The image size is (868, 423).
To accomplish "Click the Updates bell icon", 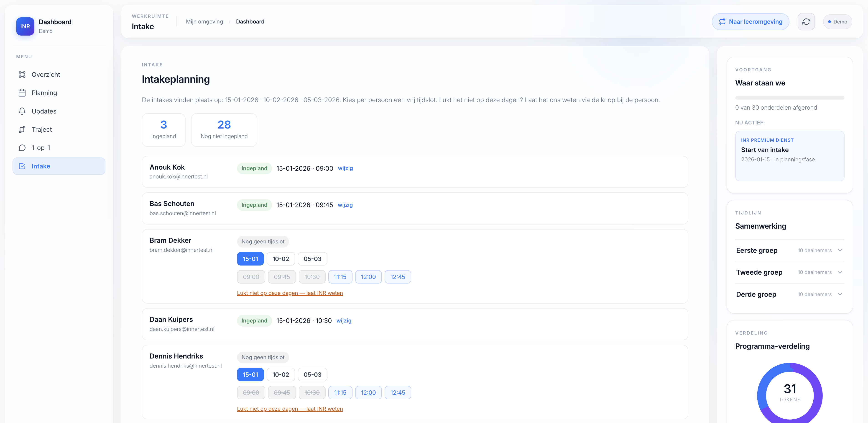I will 22,111.
